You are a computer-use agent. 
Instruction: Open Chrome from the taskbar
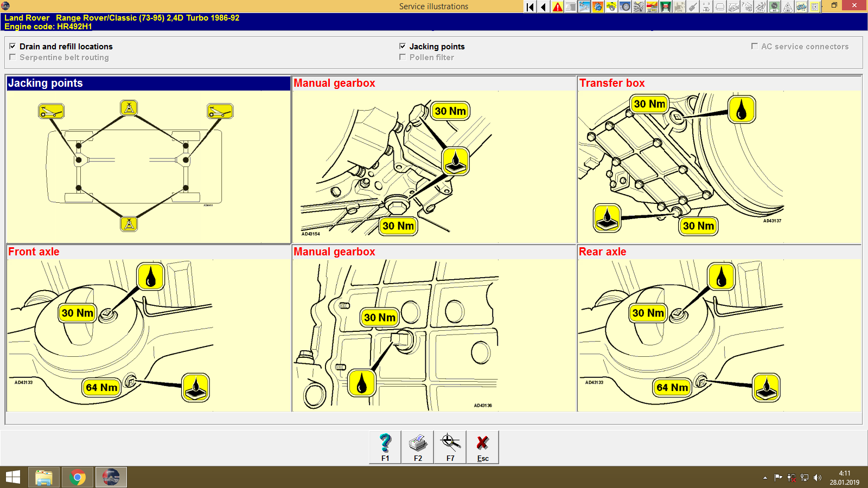[77, 477]
